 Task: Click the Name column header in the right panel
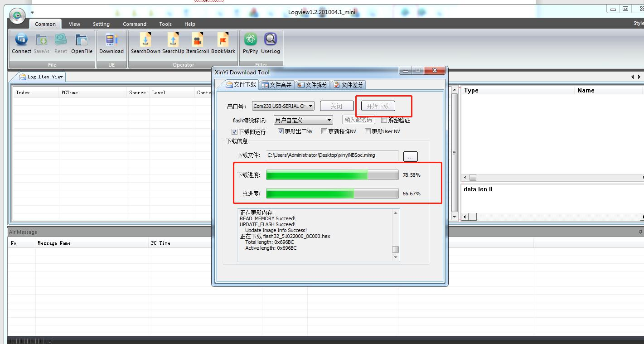pyautogui.click(x=609, y=90)
